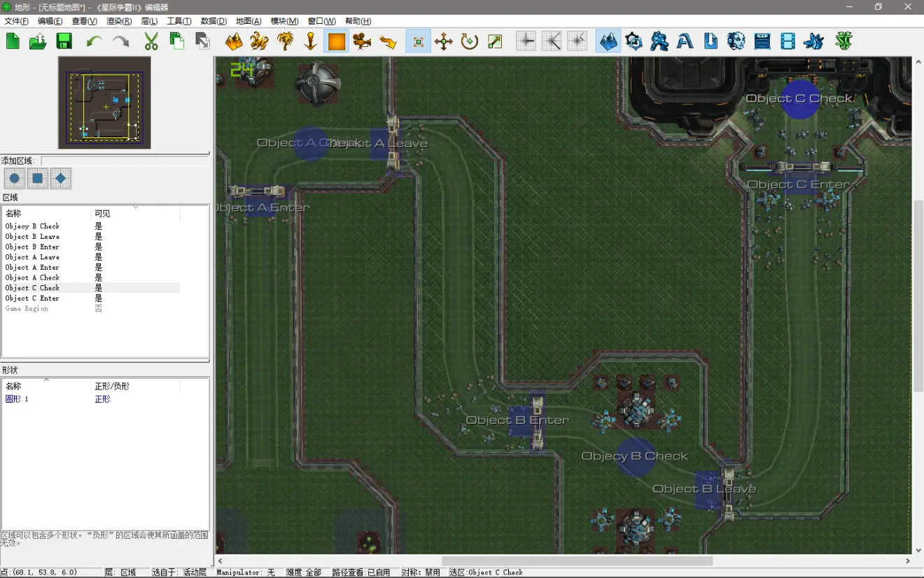Screen dimensions: 924x578
Task: Open the Trigger module gear icon
Action: point(634,41)
